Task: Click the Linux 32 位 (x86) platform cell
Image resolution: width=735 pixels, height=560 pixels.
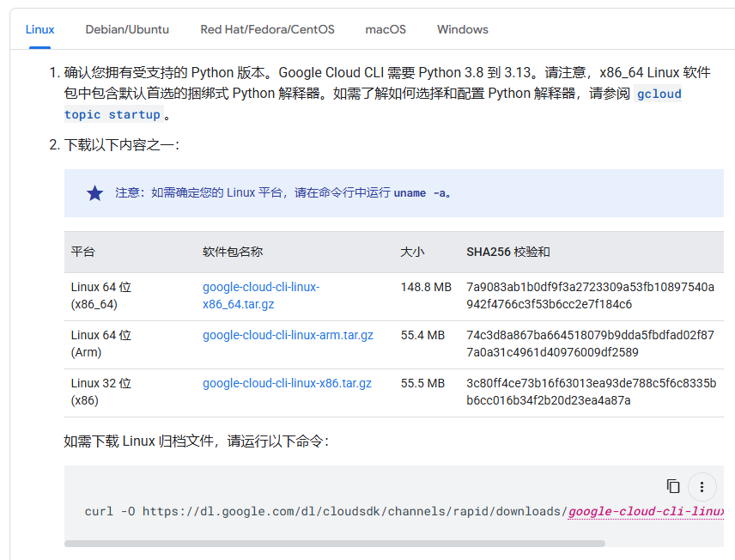Action: click(100, 392)
